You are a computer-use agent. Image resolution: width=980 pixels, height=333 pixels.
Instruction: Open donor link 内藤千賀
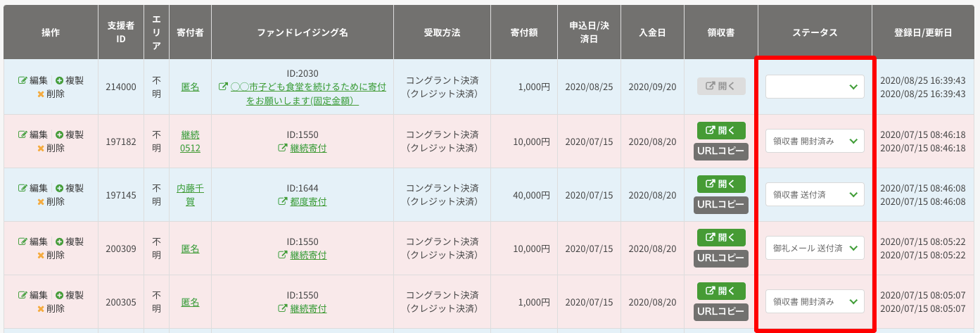point(190,194)
